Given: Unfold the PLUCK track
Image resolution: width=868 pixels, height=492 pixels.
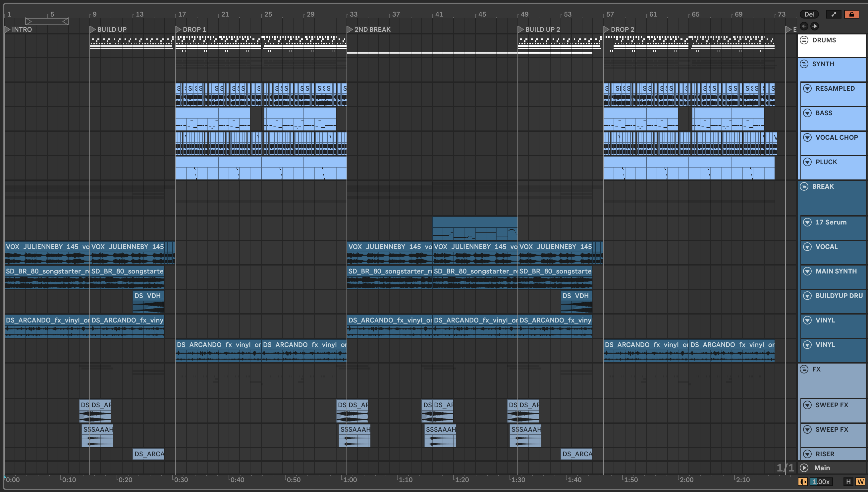Looking at the screenshot, I should (x=807, y=162).
